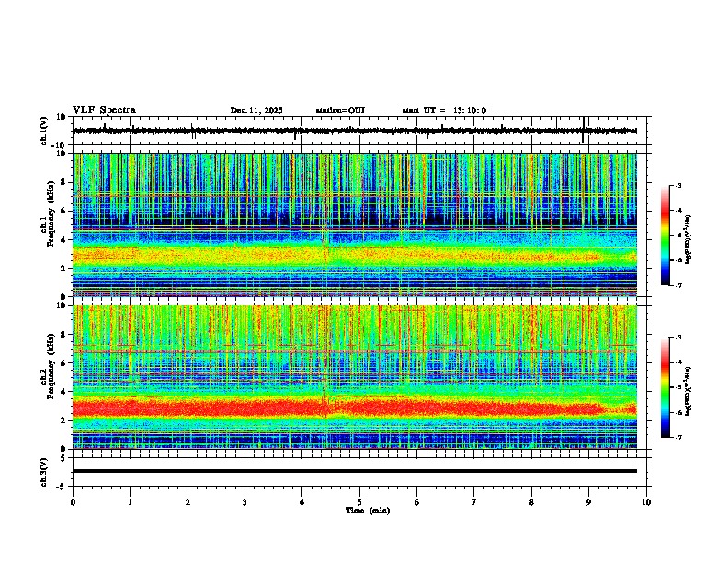The width and height of the screenshot is (728, 563).
Task: Click the time axis tick labeled 3
Action: tap(245, 502)
